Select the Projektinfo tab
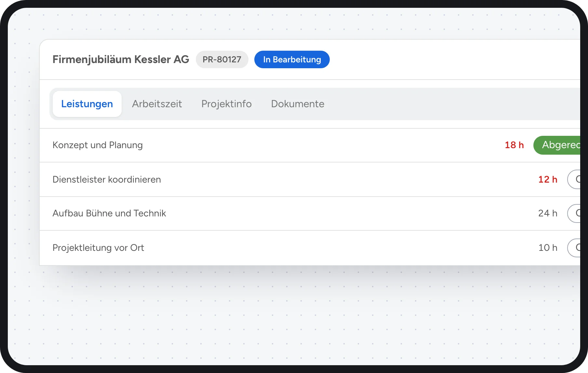Image resolution: width=588 pixels, height=373 pixels. point(227,104)
